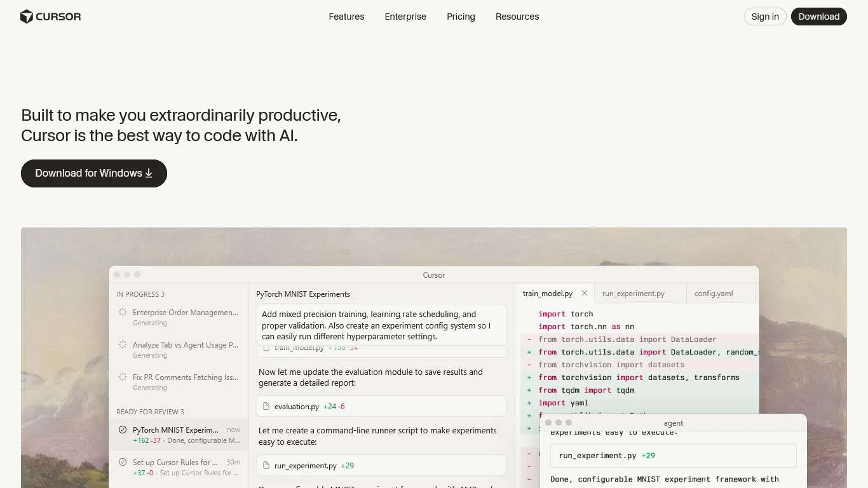The width and height of the screenshot is (868, 488).
Task: Click the 'import torch' code line
Action: [x=566, y=314]
